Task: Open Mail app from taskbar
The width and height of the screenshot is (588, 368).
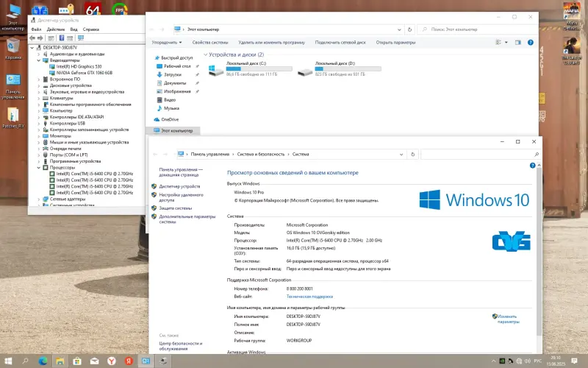Action: click(95, 361)
